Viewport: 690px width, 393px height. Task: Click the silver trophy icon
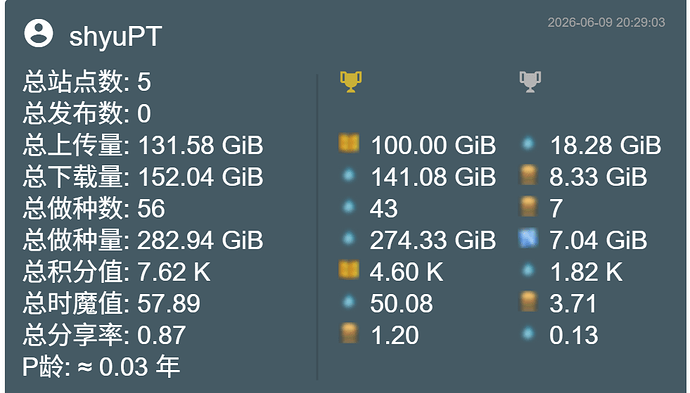point(530,82)
